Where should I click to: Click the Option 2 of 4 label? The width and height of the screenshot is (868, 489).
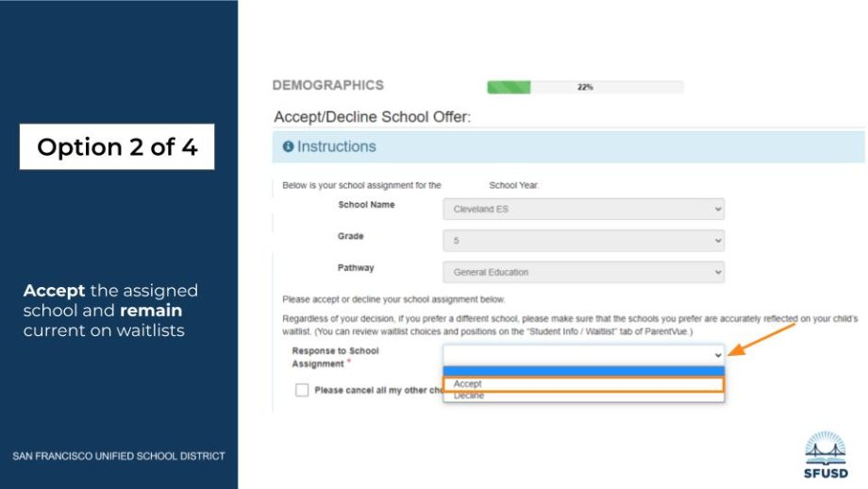point(117,147)
